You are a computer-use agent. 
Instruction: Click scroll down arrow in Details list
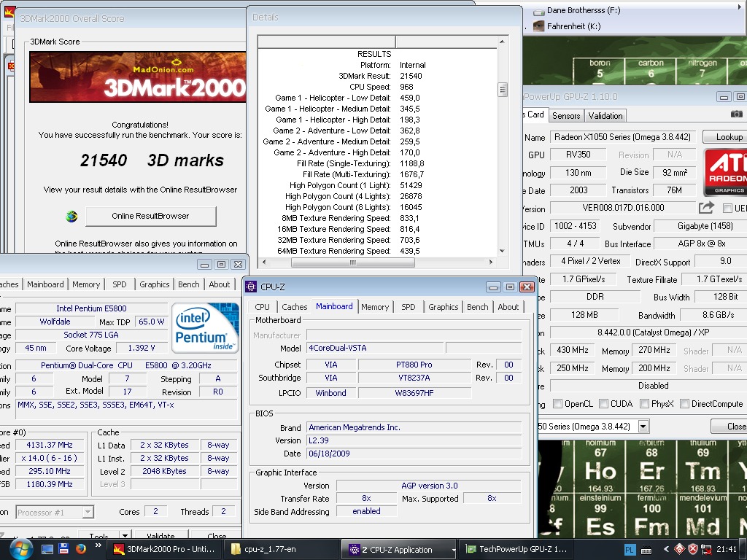coord(502,251)
